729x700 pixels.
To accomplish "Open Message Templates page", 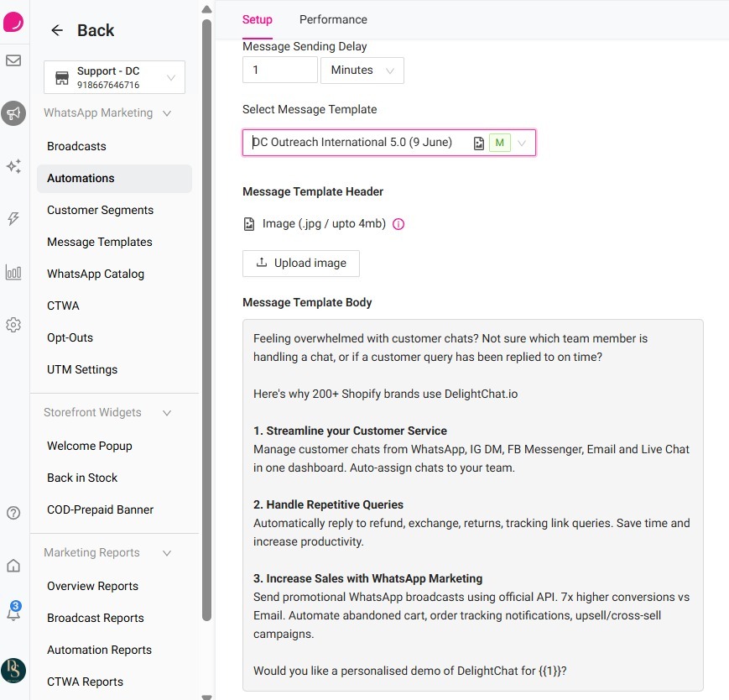I will (x=100, y=242).
